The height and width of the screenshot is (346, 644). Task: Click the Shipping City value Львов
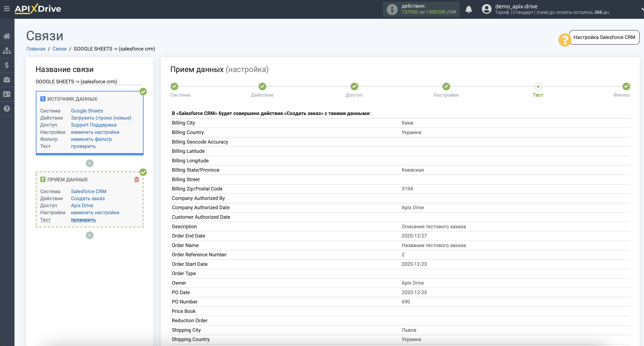coord(409,330)
